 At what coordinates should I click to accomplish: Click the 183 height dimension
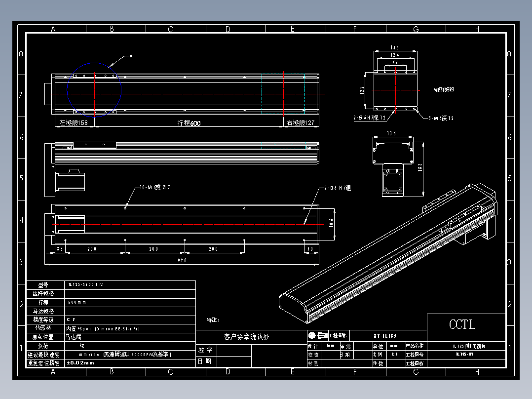pyautogui.click(x=420, y=167)
